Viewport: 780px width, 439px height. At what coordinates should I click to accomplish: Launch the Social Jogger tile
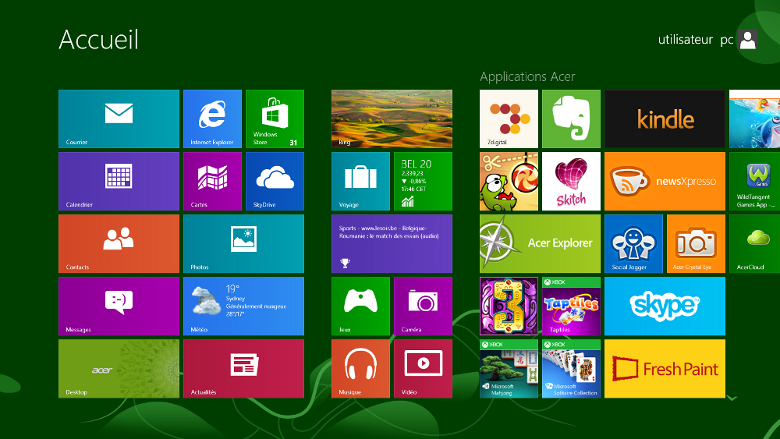click(633, 244)
